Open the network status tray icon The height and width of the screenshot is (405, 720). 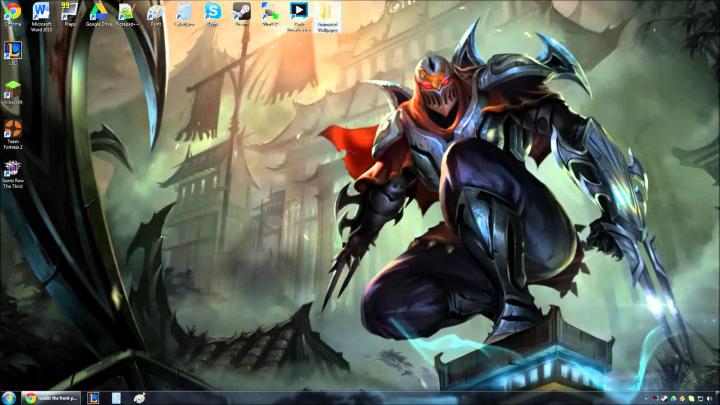pos(700,399)
